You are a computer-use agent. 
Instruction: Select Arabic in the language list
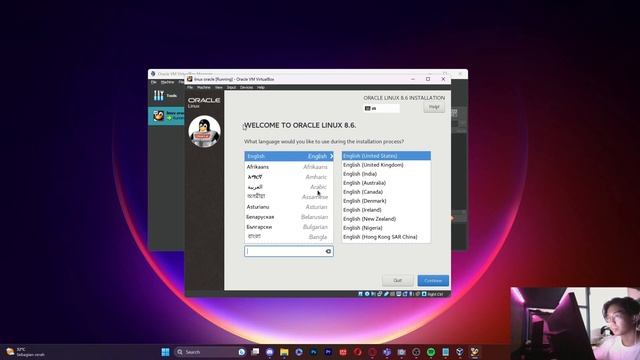(x=289, y=187)
